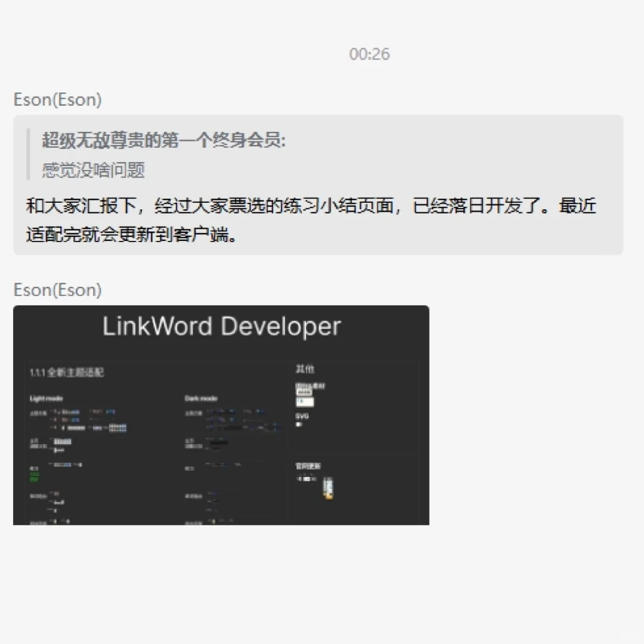Viewport: 644px width, 644px height.
Task: Click the white SVG asset icon in 其他 panel
Action: [298, 424]
